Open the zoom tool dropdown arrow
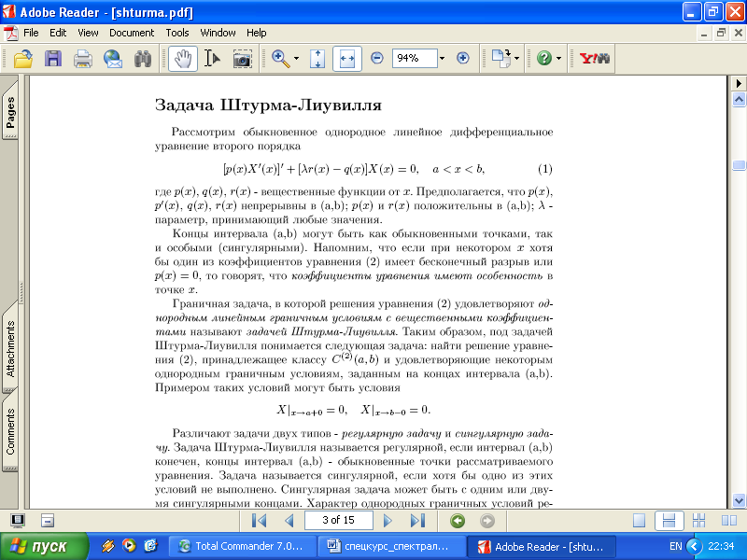Screen dimensions: 747x560 click(x=296, y=59)
